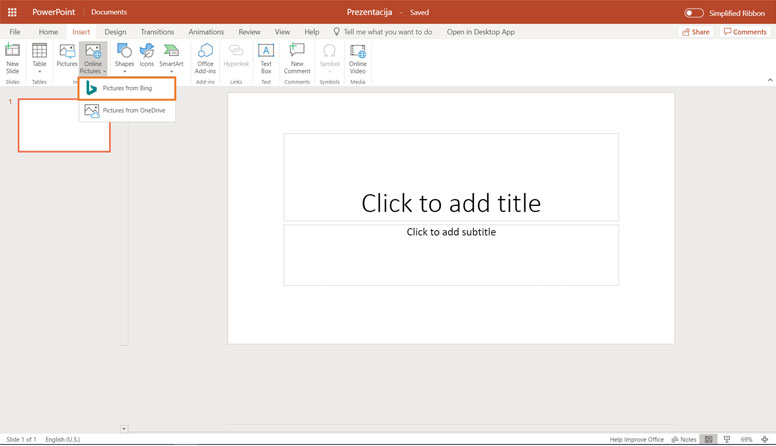
Task: Click the Prezentacija file name
Action: (x=369, y=12)
